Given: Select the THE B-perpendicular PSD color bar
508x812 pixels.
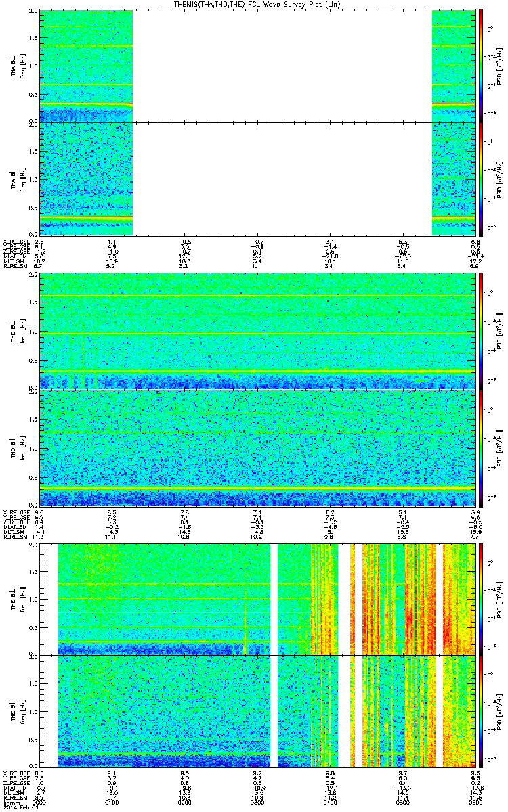Looking at the screenshot, I should click(x=481, y=598).
